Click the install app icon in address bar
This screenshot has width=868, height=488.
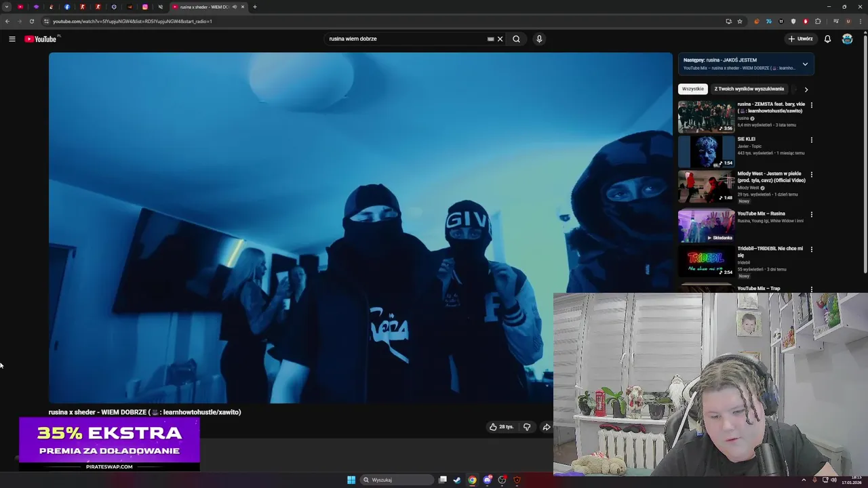pos(729,21)
